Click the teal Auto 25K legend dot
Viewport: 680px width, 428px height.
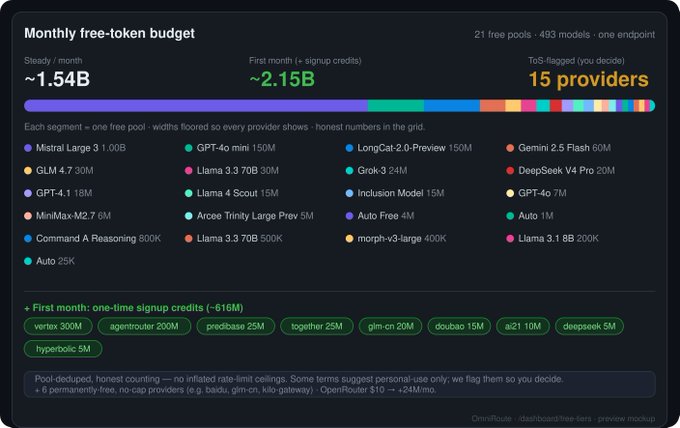point(28,261)
